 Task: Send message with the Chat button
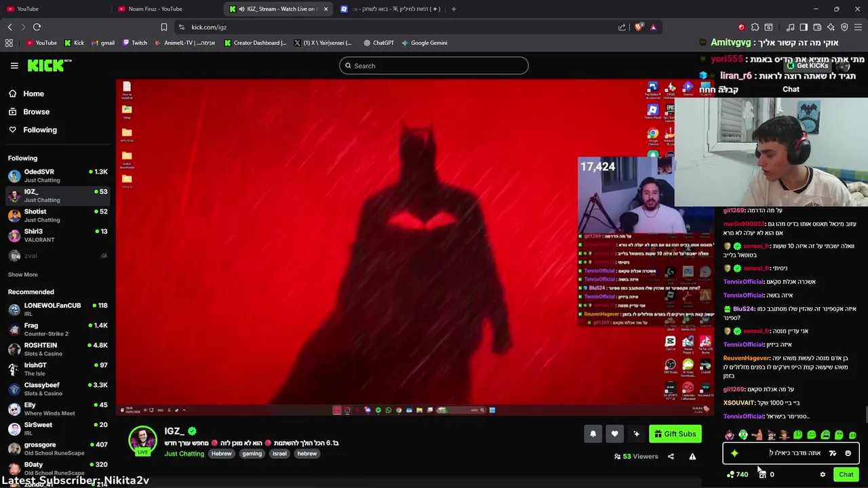[846, 474]
